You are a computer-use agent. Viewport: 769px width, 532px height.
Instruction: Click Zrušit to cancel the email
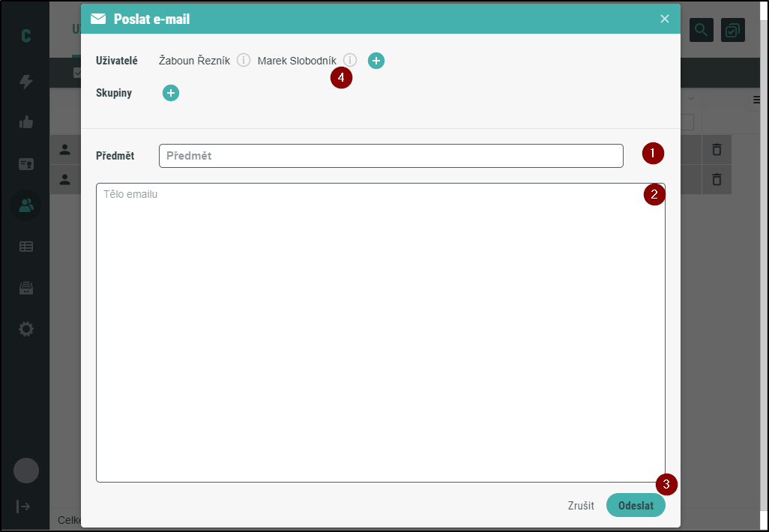(581, 506)
